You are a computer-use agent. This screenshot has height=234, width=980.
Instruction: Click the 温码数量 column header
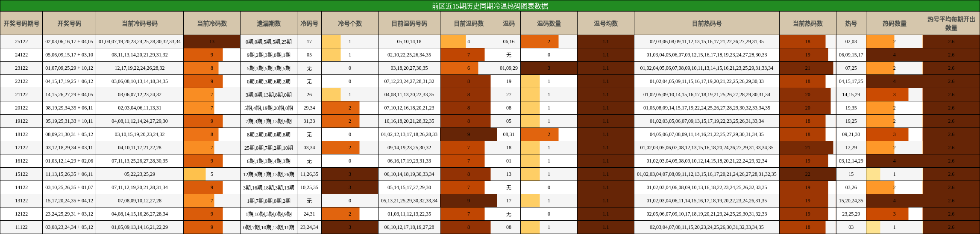click(x=549, y=24)
